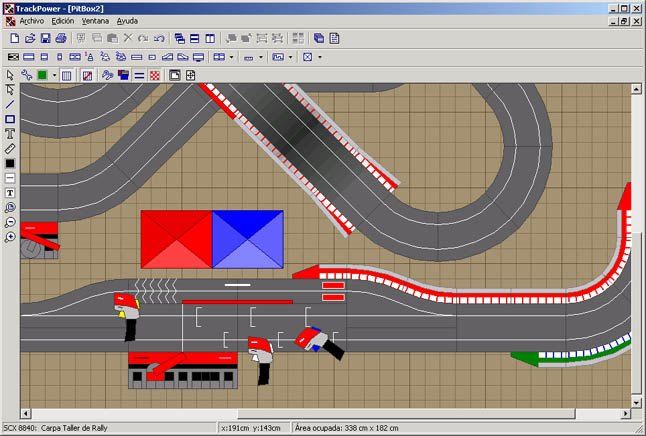
Task: Open an existing track file
Action: [30, 38]
